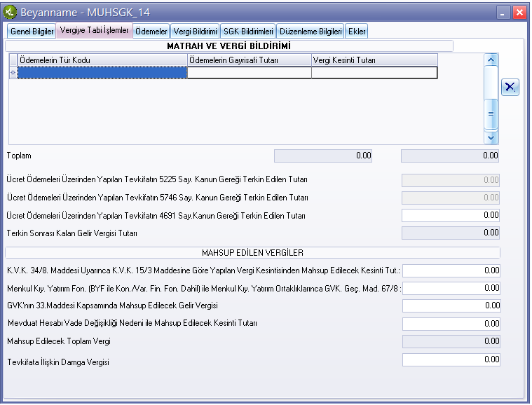The height and width of the screenshot is (405, 532).
Task: Open the Vergi Bildirimi tab
Action: pos(195,32)
